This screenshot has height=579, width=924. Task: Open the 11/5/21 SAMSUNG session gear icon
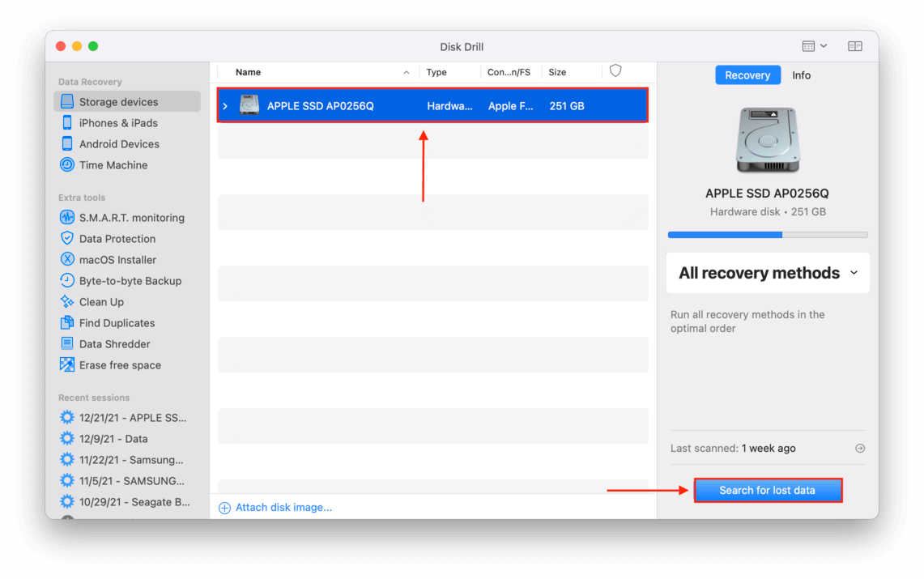[x=67, y=481]
